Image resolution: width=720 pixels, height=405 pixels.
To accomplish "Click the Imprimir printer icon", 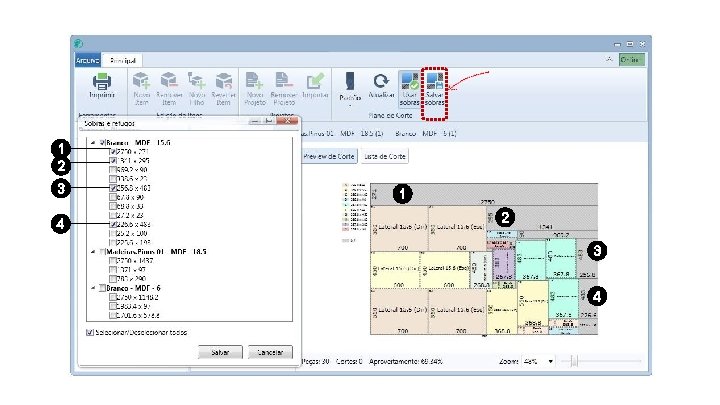I will click(101, 82).
